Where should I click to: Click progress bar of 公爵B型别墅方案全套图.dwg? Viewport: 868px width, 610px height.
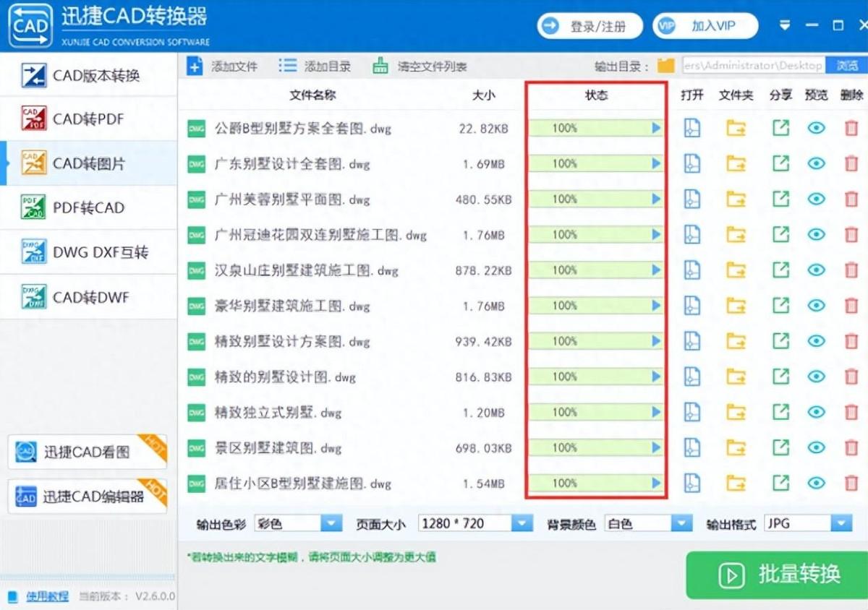596,128
